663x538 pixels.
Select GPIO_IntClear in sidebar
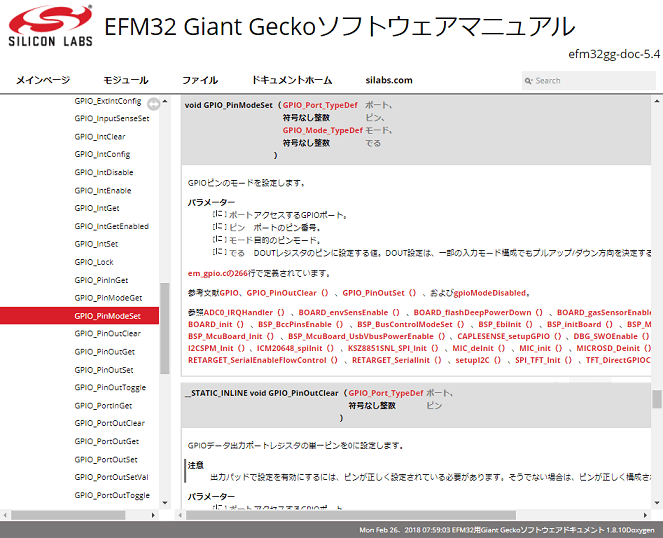[100, 137]
